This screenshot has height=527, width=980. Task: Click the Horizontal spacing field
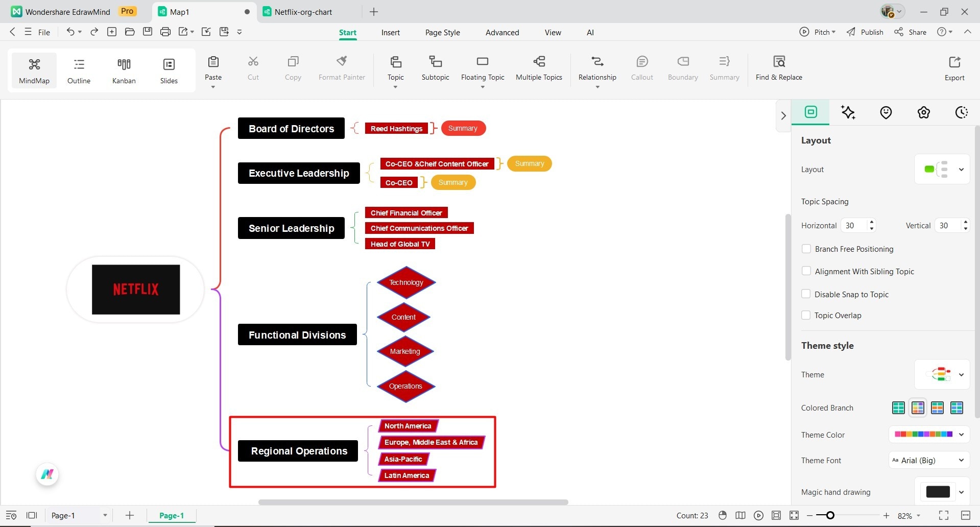tap(854, 225)
